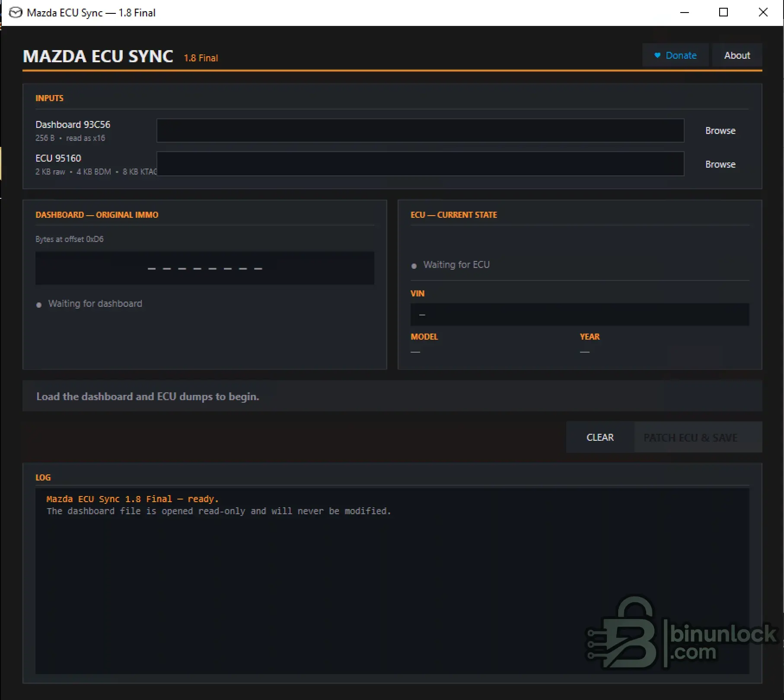This screenshot has width=784, height=700.
Task: Click the 'Load the dashboard and ECU dumps to begin.' message
Action: click(148, 397)
